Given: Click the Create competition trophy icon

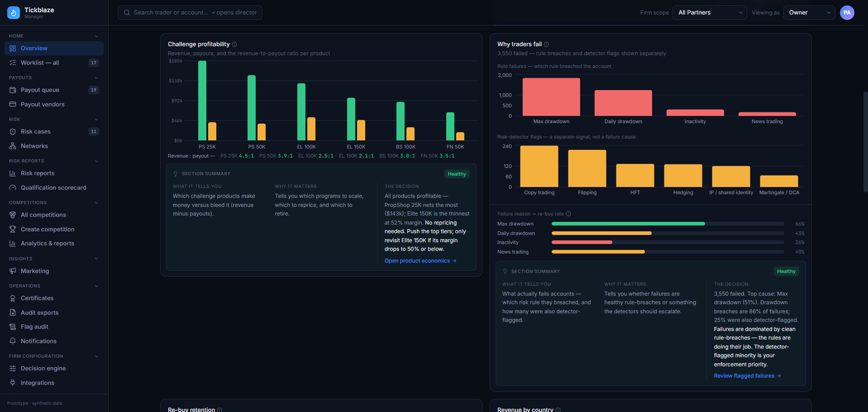Looking at the screenshot, I should tap(13, 229).
